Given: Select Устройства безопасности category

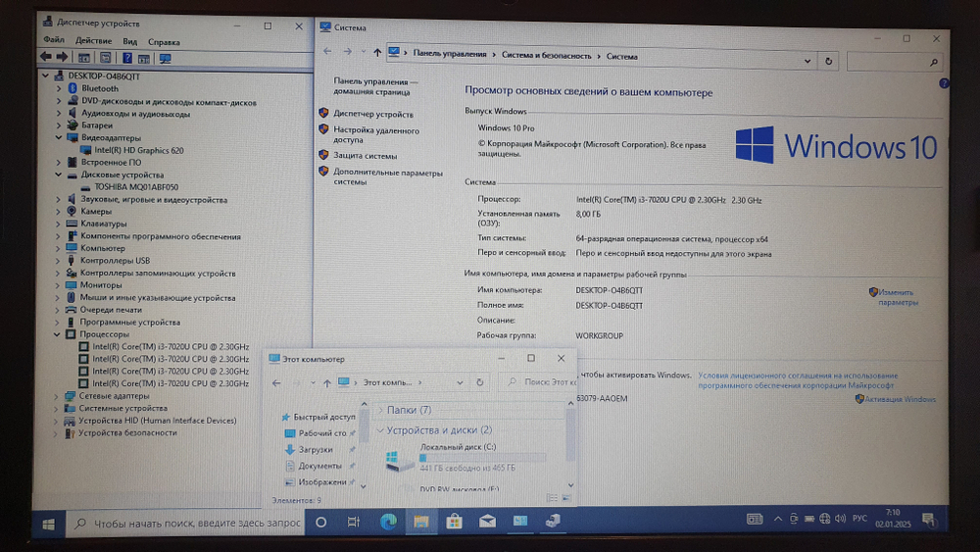Looking at the screenshot, I should [x=127, y=432].
